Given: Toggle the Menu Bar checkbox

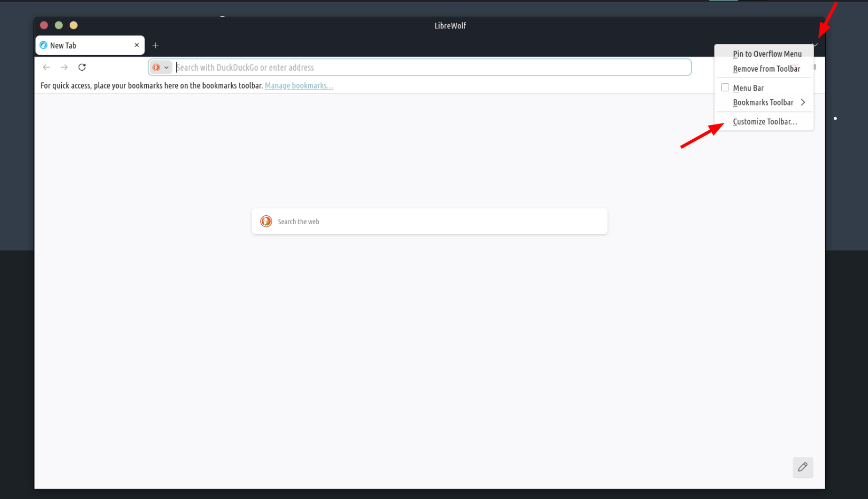Looking at the screenshot, I should coord(725,88).
